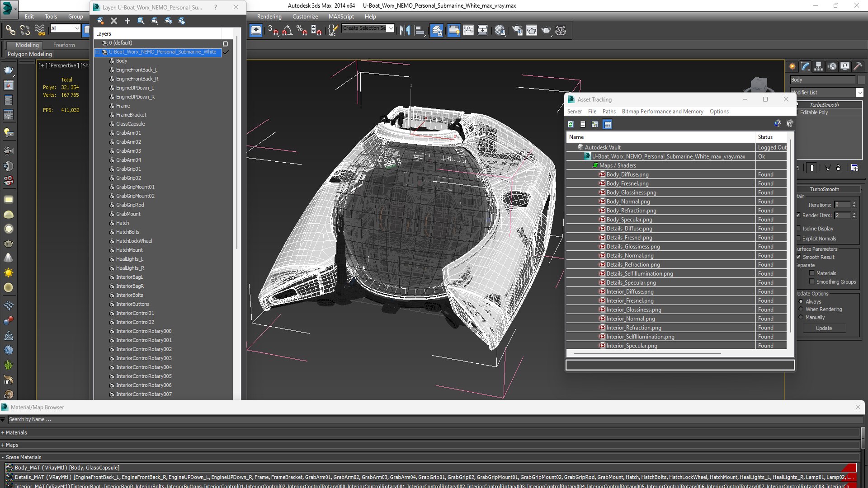Click the Body object color swatch

tap(861, 80)
